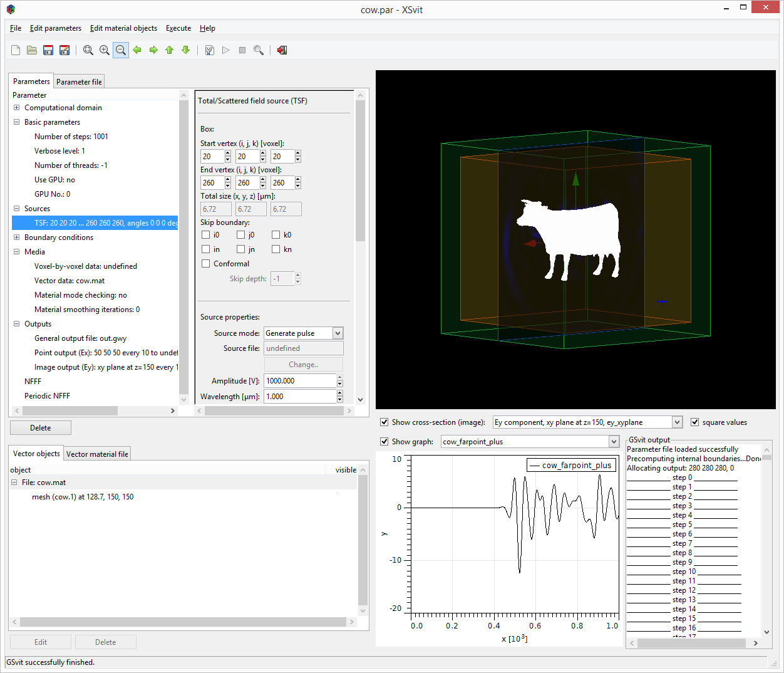Click the Delete button below parameter tree

[41, 428]
